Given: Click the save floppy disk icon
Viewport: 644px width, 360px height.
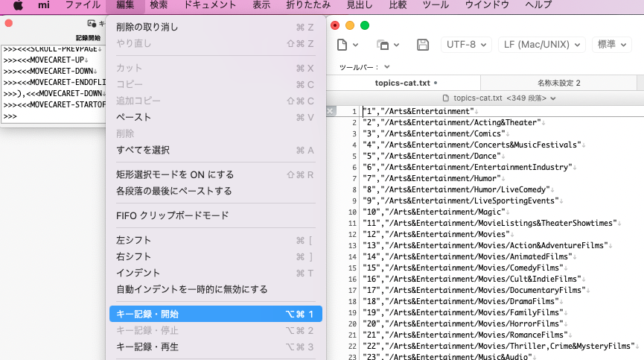Looking at the screenshot, I should (x=423, y=45).
